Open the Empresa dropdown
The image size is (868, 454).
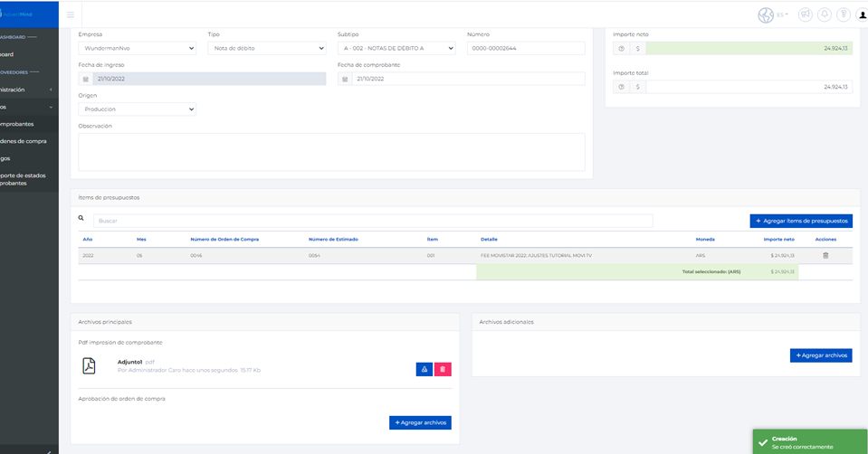[137, 48]
